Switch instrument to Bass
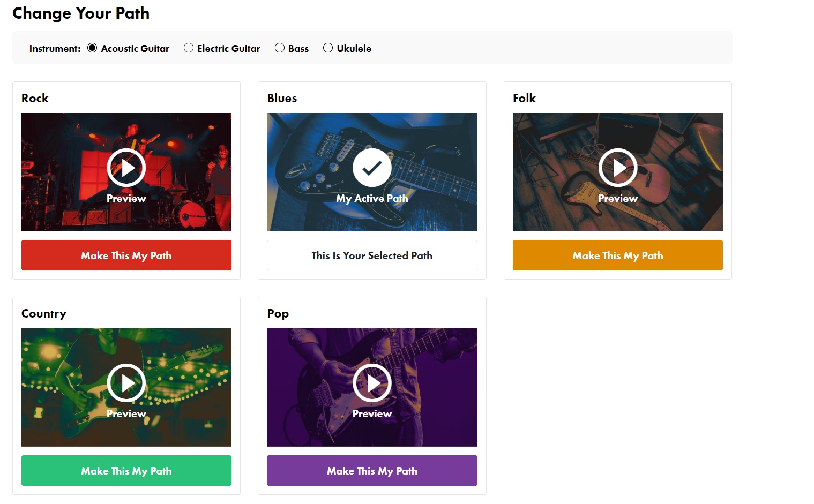 280,48
